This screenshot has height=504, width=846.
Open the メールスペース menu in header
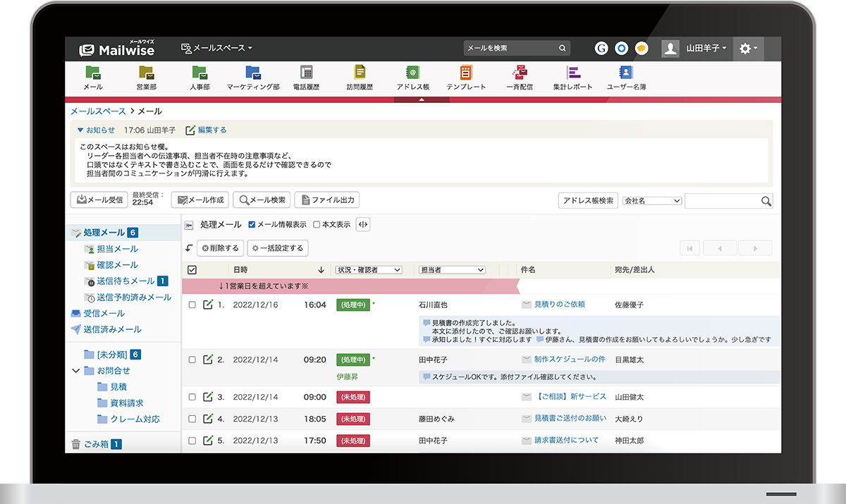[216, 48]
